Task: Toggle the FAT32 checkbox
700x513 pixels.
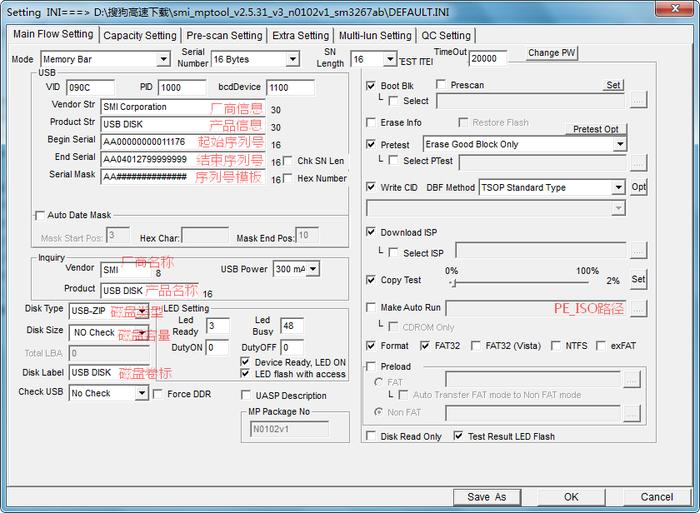Action: point(425,346)
